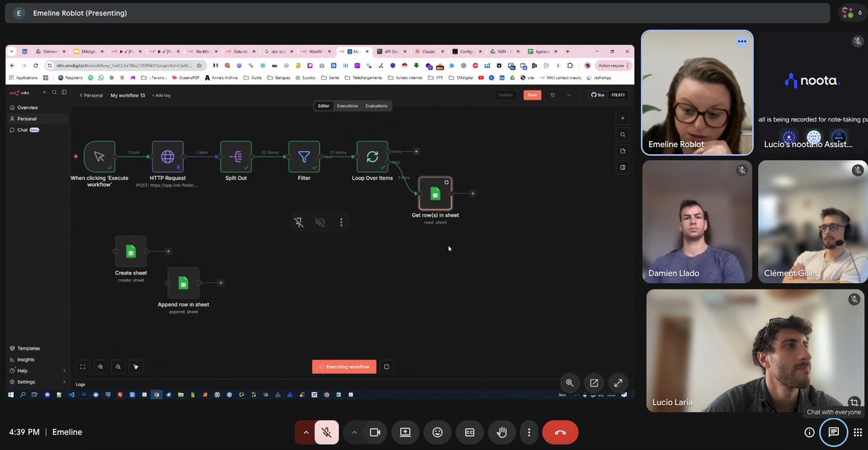
Task: Unpin the presentation via floating pin icon
Action: (299, 222)
